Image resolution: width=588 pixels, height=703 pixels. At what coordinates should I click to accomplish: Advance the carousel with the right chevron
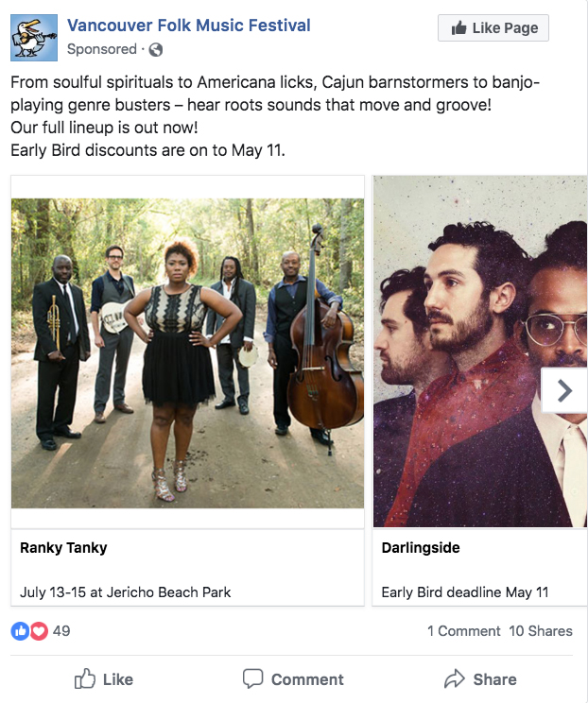(x=564, y=390)
